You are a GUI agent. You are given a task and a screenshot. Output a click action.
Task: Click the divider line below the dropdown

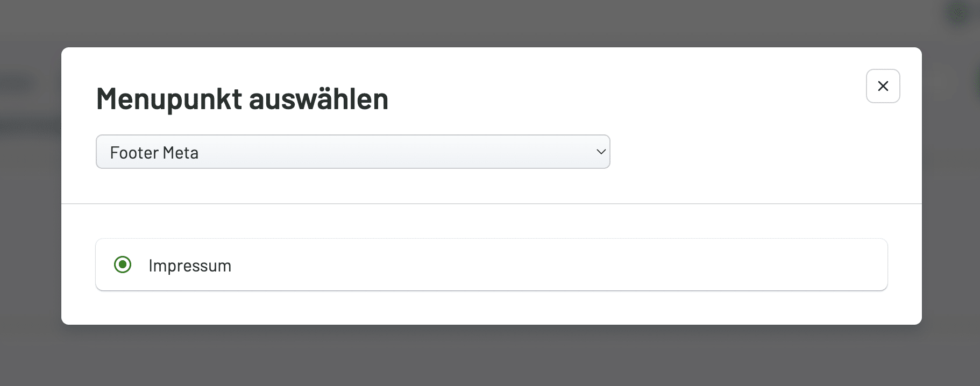[x=491, y=204]
